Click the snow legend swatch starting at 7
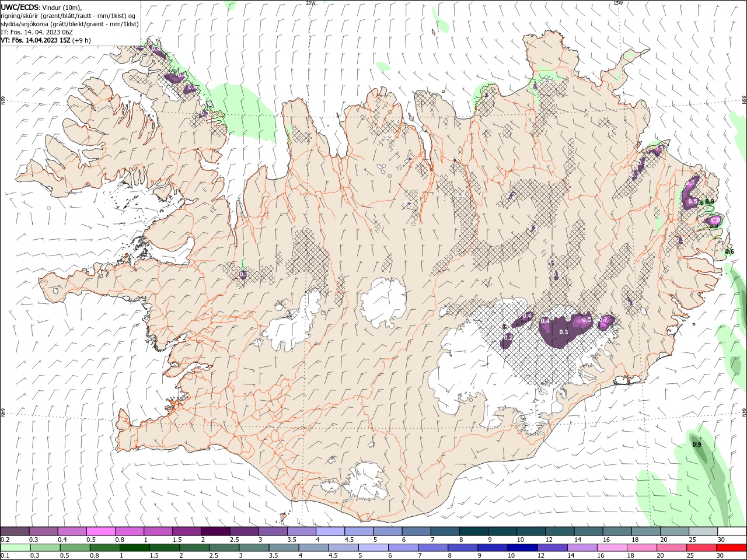747x560 pixels. click(444, 531)
